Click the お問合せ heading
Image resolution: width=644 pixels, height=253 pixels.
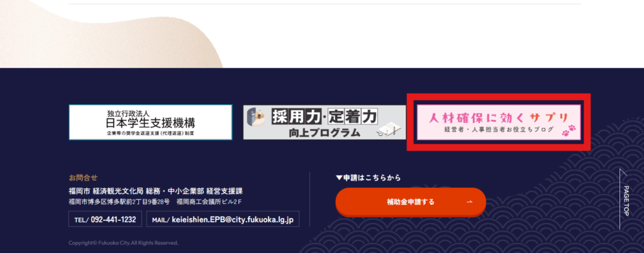[x=84, y=178]
